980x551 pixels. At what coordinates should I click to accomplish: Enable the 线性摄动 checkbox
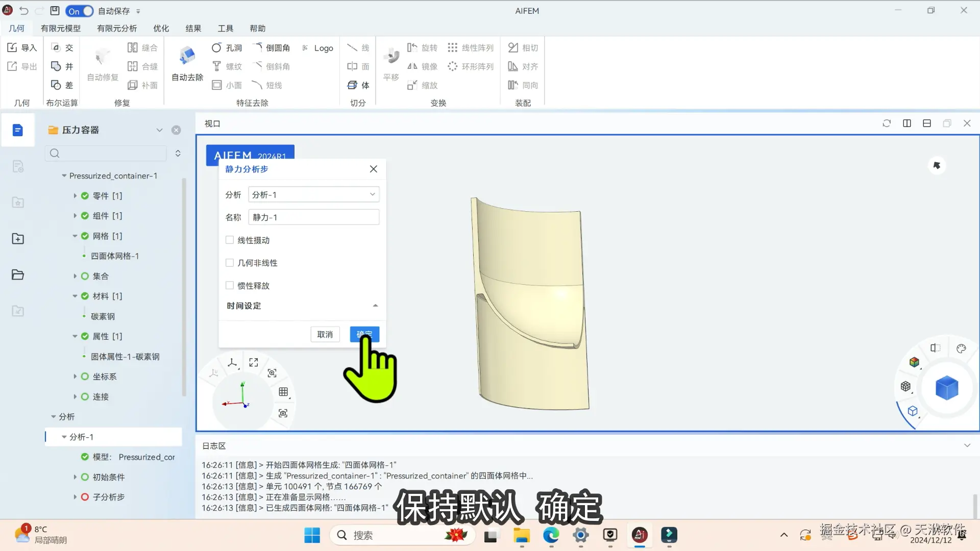point(230,240)
